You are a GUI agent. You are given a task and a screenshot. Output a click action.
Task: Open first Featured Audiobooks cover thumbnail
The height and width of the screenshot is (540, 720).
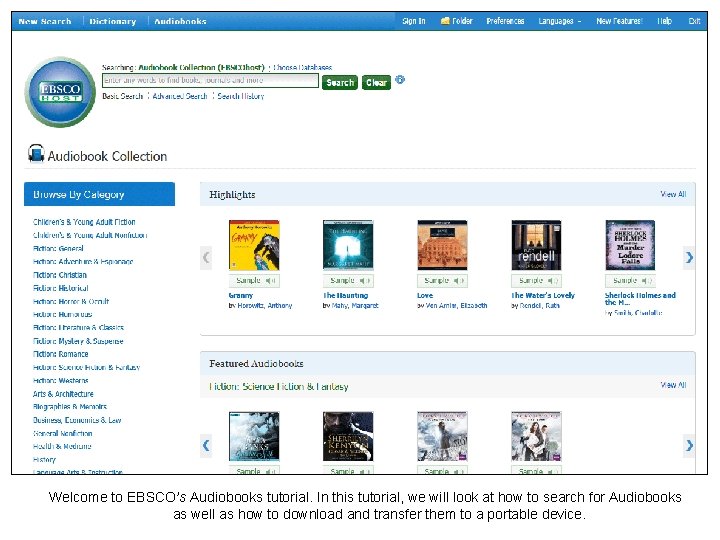[x=254, y=437]
